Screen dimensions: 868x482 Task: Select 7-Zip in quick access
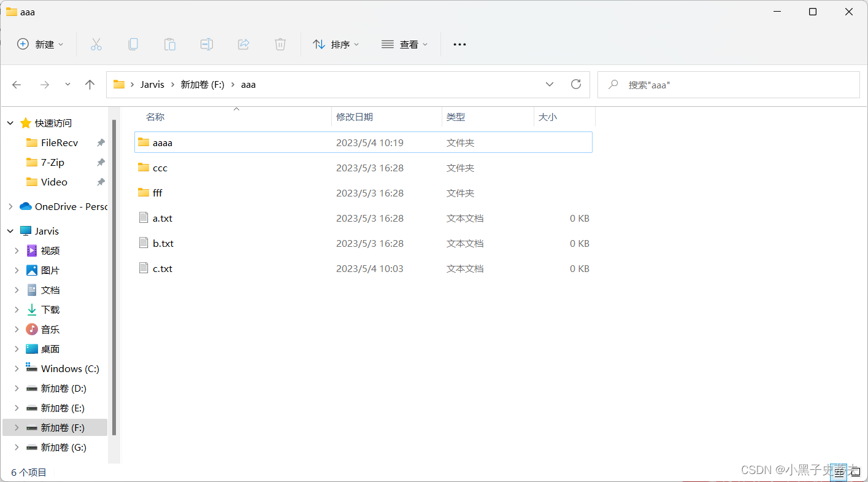click(53, 162)
